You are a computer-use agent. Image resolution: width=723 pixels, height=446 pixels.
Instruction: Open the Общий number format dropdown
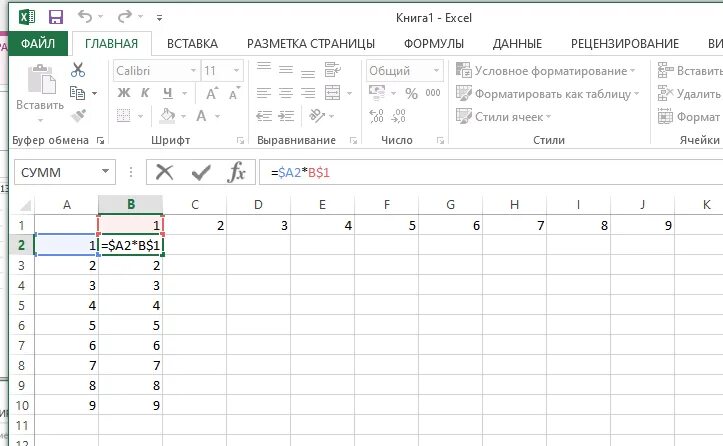(436, 71)
